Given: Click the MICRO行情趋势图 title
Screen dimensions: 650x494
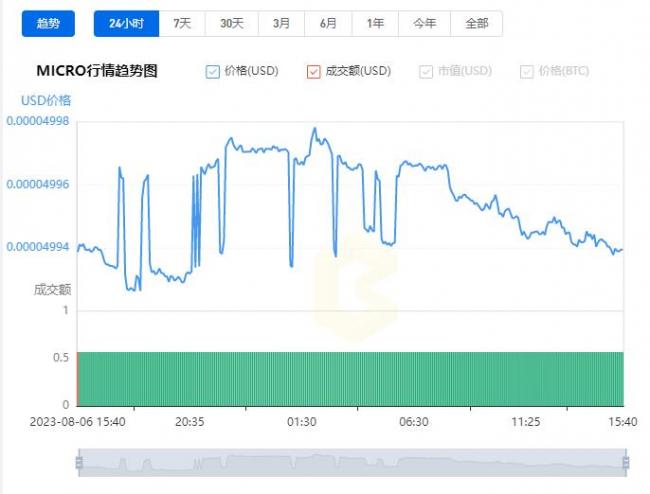Looking at the screenshot, I should (x=97, y=71).
